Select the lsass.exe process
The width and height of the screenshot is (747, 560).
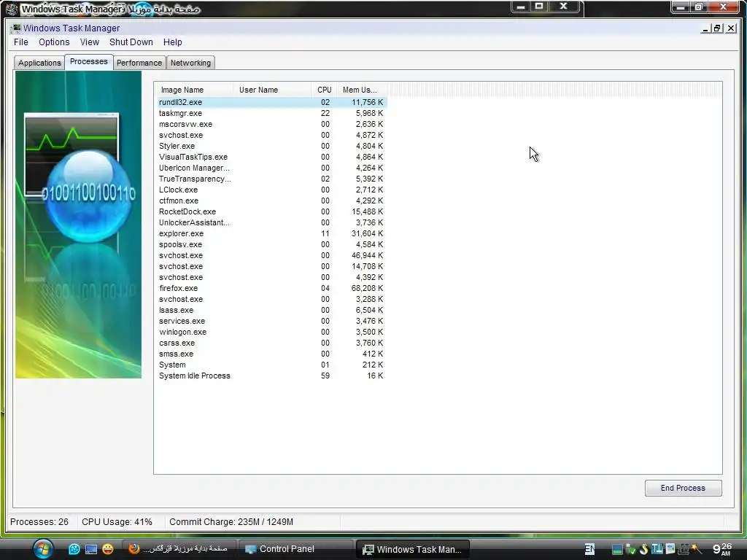272,311
